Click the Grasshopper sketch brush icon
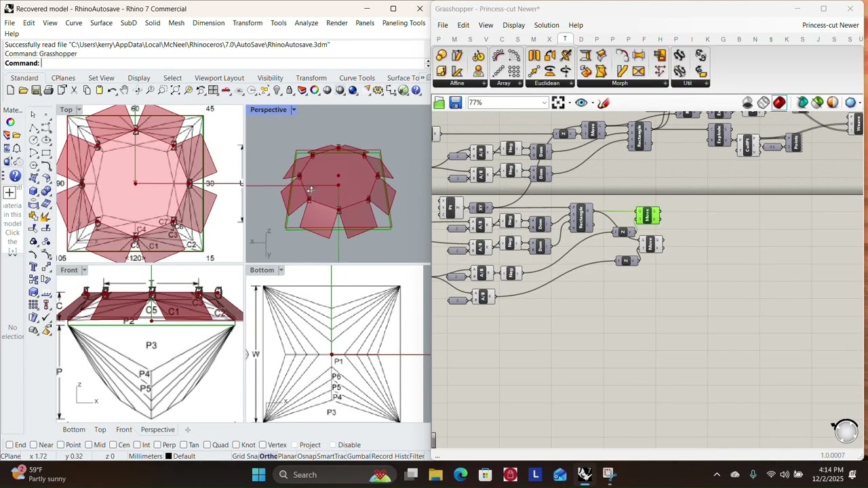This screenshot has width=868, height=488. pyautogui.click(x=604, y=102)
